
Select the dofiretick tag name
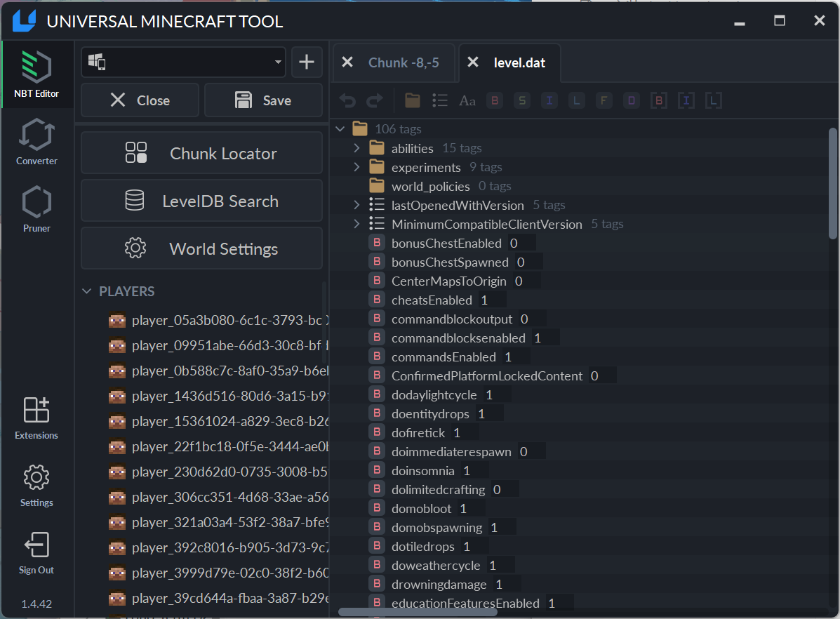click(418, 433)
